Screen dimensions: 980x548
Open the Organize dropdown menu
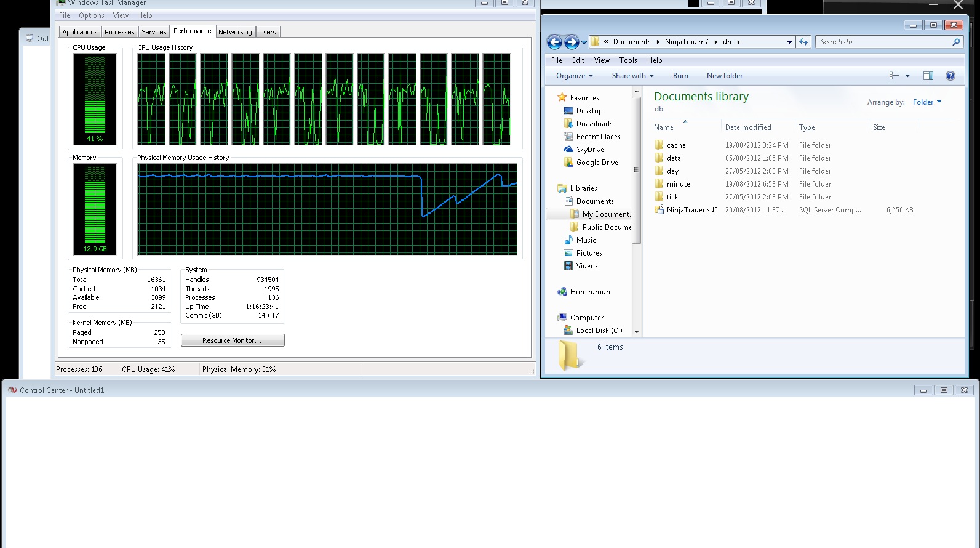point(575,76)
